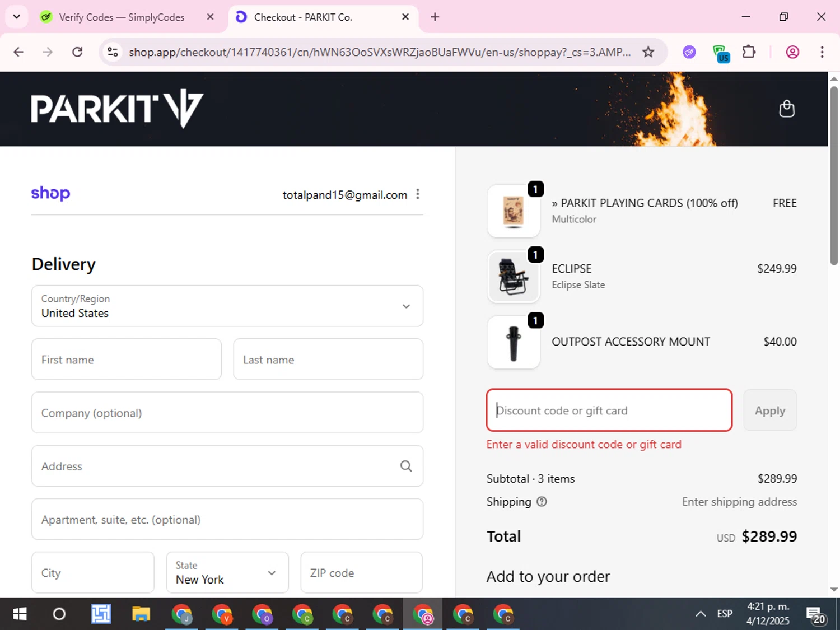The width and height of the screenshot is (840, 630).
Task: Click the PARKIT Playing Cards thumbnail
Action: pyautogui.click(x=514, y=211)
